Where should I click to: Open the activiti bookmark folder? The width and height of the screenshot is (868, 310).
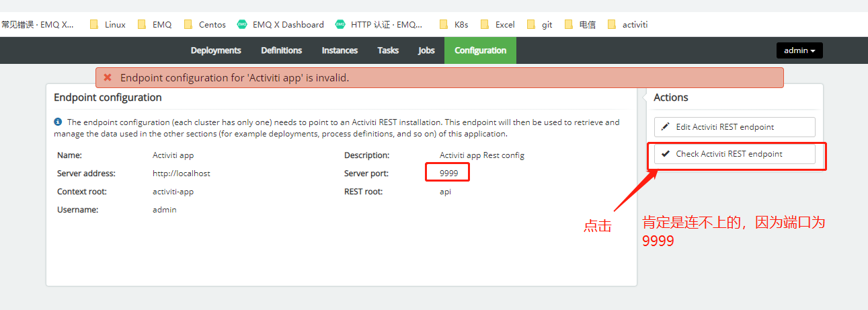627,24
